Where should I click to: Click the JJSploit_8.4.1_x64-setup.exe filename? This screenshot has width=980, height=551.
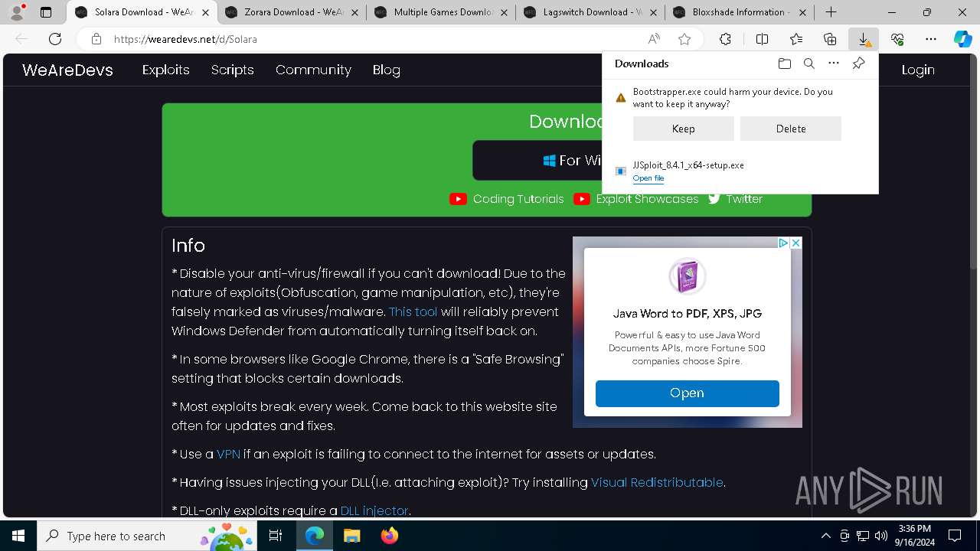click(688, 165)
